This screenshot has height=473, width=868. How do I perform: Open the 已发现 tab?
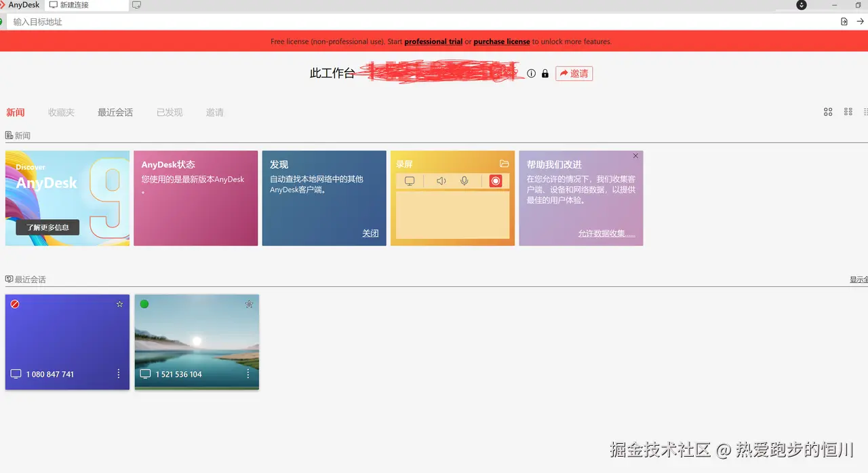coord(169,112)
